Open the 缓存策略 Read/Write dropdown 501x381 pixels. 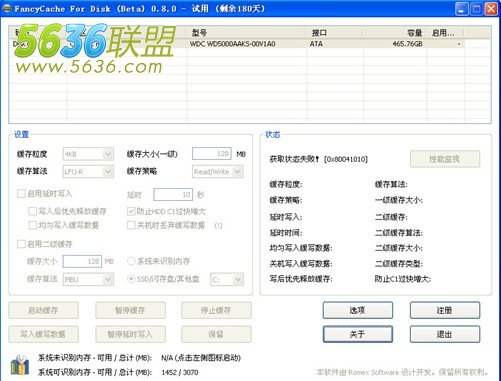point(218,172)
